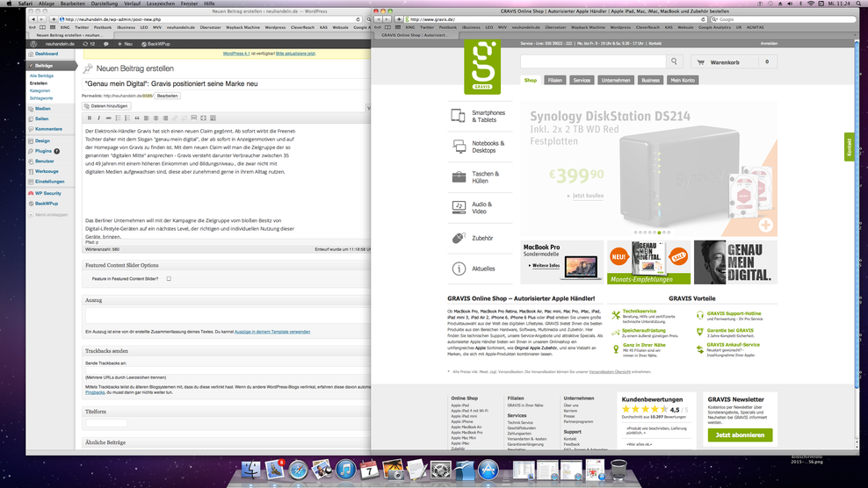Click the Bitte aktualisiere jetzt link
Viewport: 868px width, 488px height.
[295, 54]
